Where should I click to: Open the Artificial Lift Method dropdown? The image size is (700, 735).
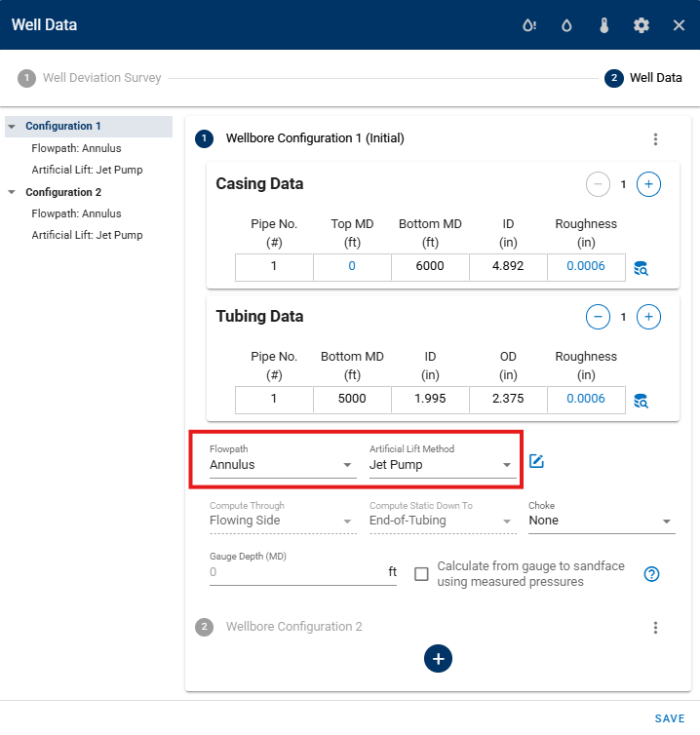pyautogui.click(x=443, y=465)
